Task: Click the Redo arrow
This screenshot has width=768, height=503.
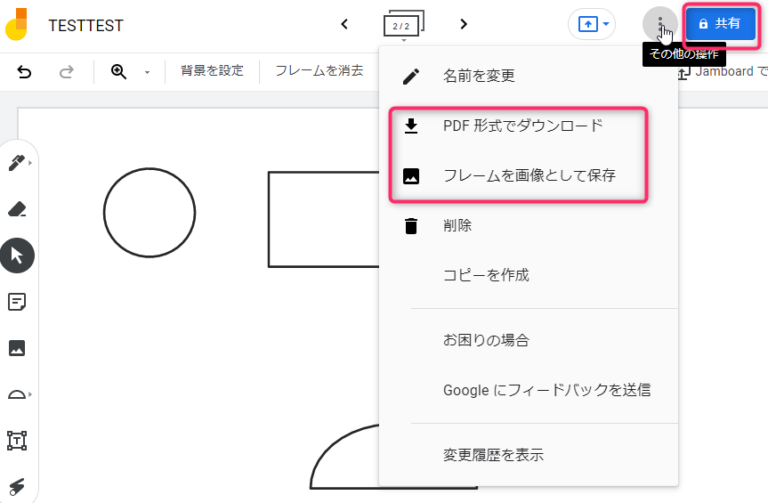Action: (x=67, y=71)
